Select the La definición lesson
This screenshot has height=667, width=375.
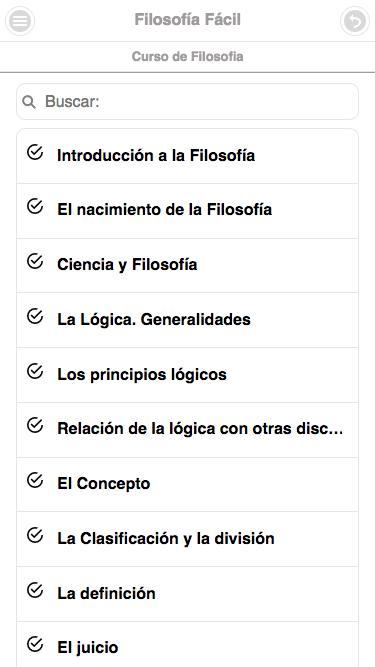[x=188, y=594]
